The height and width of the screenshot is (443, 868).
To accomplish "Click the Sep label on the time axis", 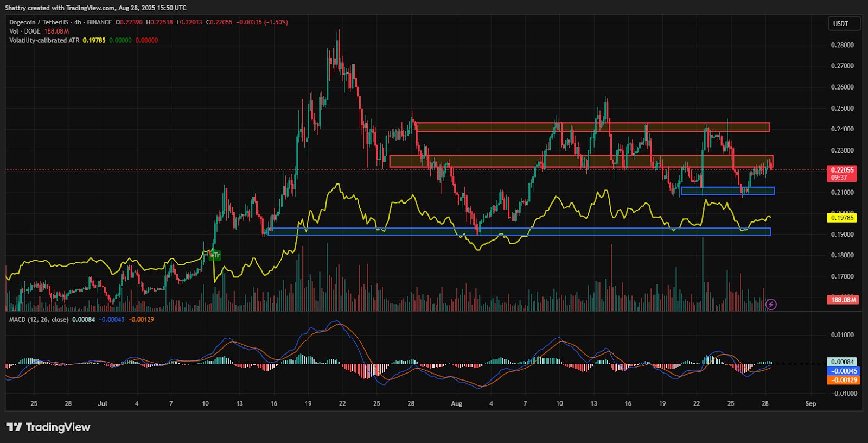I will [810, 403].
